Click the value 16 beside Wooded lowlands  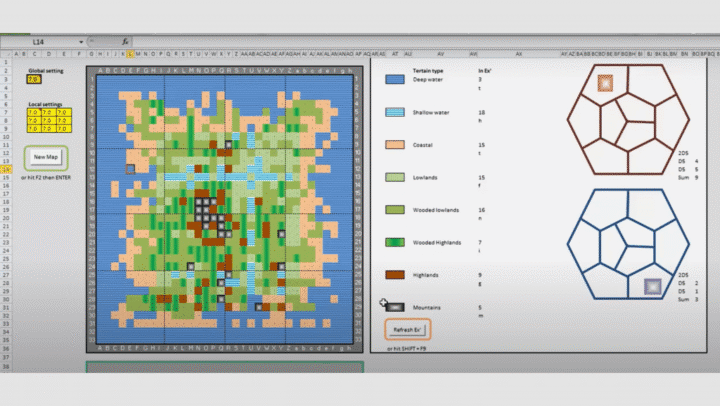pyautogui.click(x=481, y=210)
